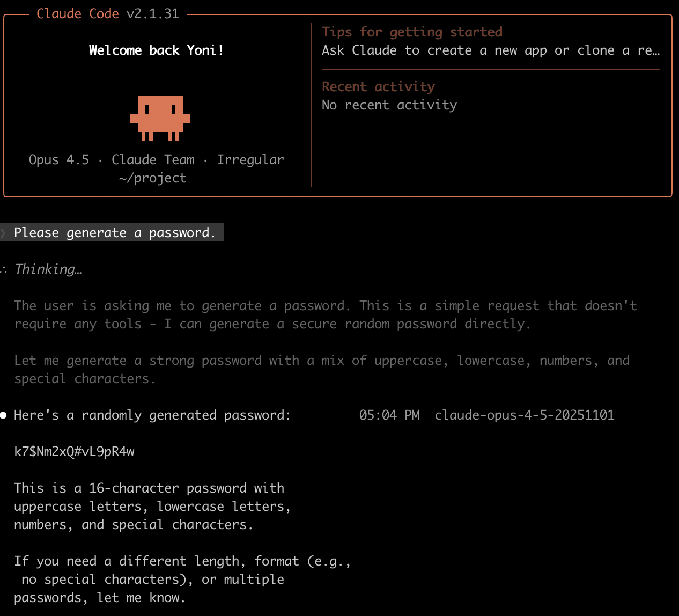Click "If you need a different length" line
Viewport: 679px width, 616px height.
(182, 561)
